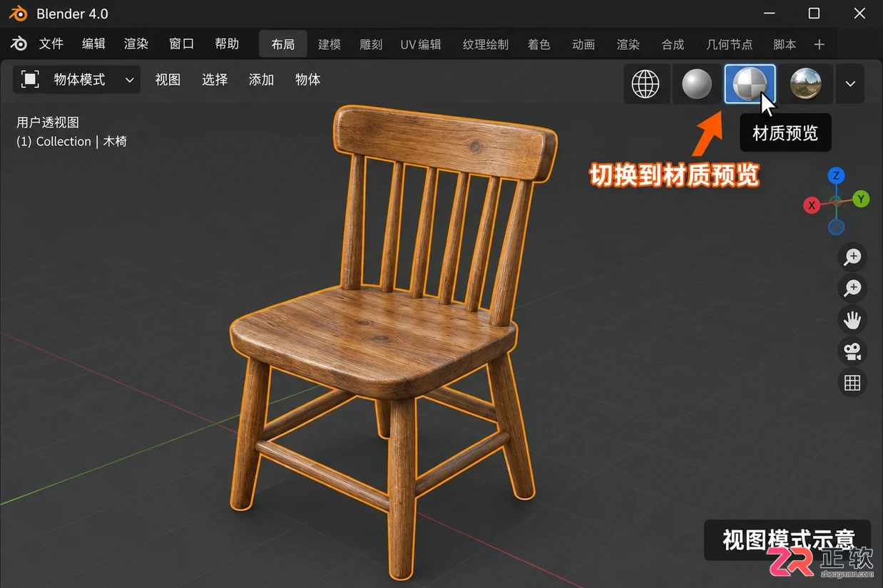Minimize the Blender window
The image size is (883, 588).
pyautogui.click(x=770, y=14)
